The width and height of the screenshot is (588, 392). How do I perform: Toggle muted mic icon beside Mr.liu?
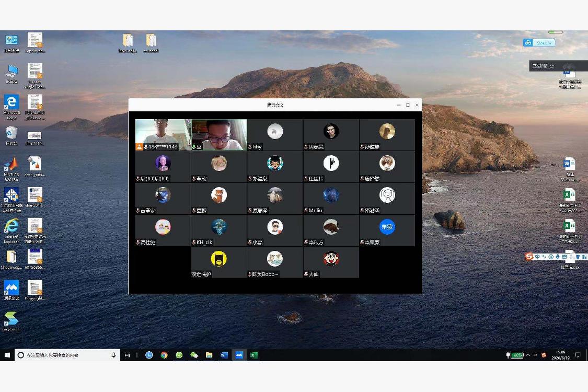[x=306, y=211]
